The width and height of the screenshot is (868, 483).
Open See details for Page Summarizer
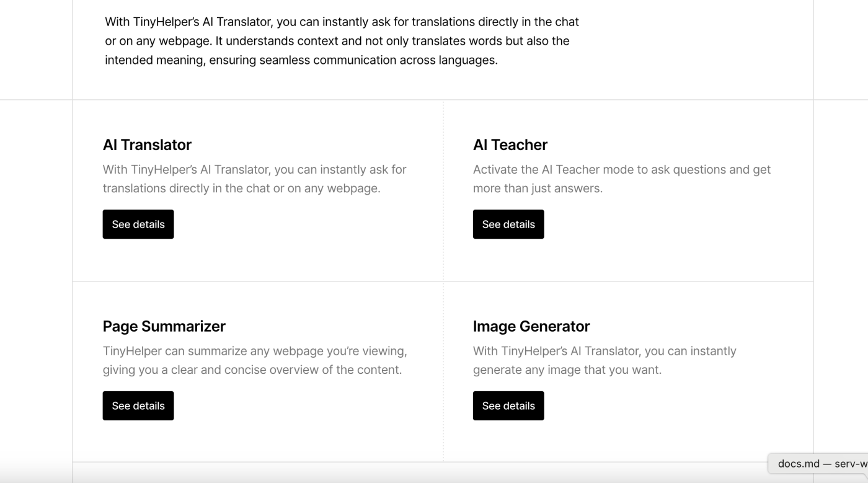click(138, 405)
